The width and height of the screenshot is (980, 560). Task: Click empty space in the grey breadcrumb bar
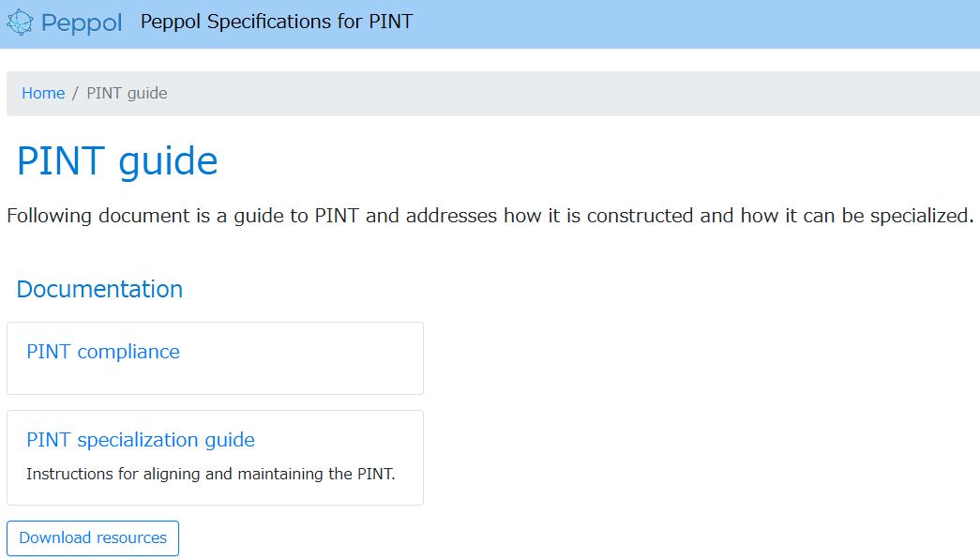pos(563,94)
